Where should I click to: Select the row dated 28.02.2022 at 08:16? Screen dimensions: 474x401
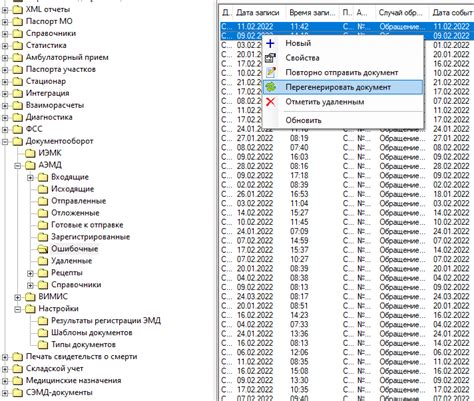coord(347,166)
